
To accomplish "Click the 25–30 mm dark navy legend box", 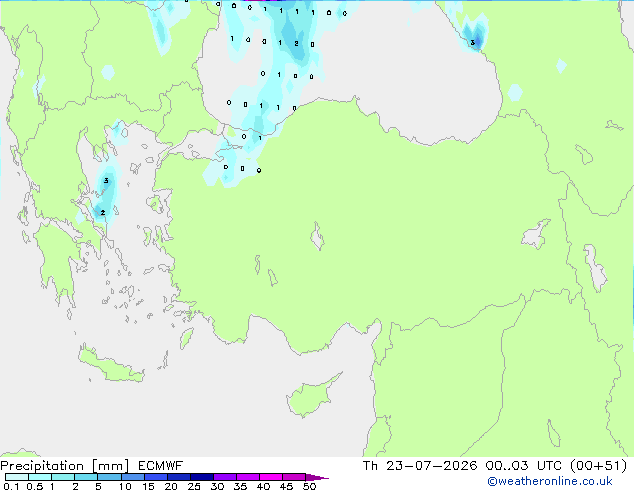I will click(202, 477).
